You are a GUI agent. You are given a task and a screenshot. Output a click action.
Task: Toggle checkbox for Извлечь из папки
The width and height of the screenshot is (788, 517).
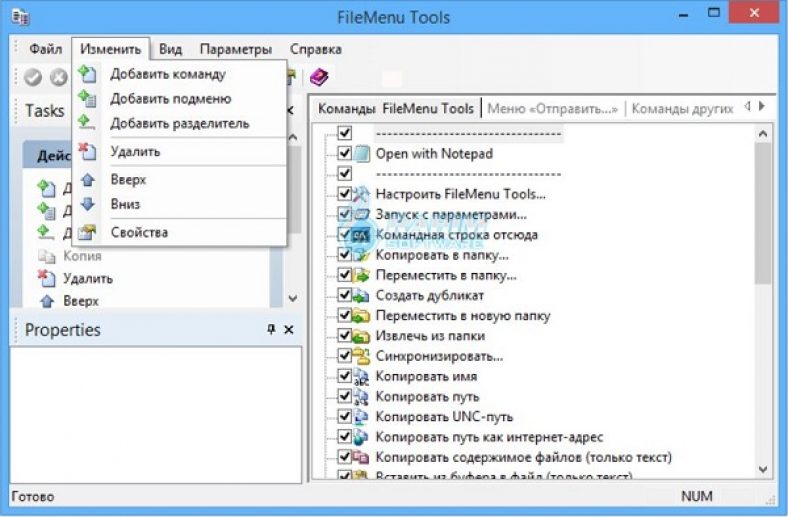344,335
